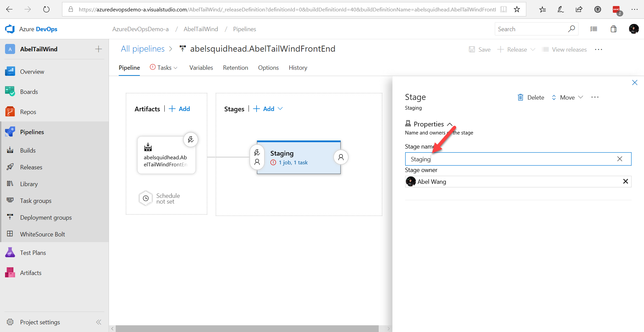Open the 1 job, 1 task link
The height and width of the screenshot is (332, 644).
coord(293,162)
